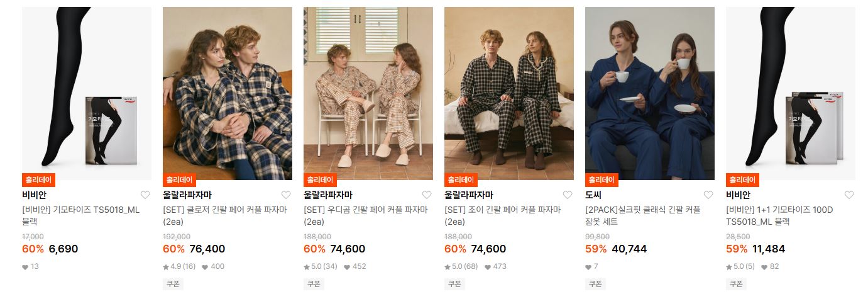Click heart icon on 1+1 기모타이즈 100D product
Viewport: 868px width, 294px height.
point(849,195)
